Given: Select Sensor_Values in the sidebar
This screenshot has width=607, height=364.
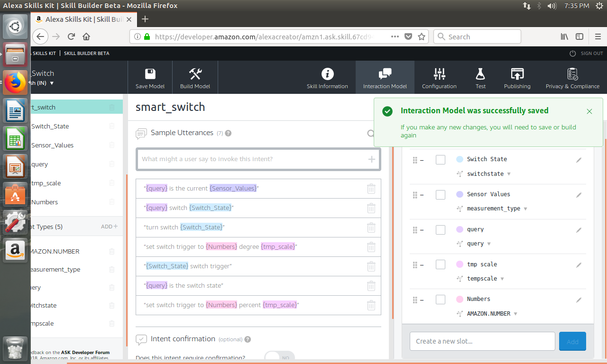Looking at the screenshot, I should click(52, 145).
